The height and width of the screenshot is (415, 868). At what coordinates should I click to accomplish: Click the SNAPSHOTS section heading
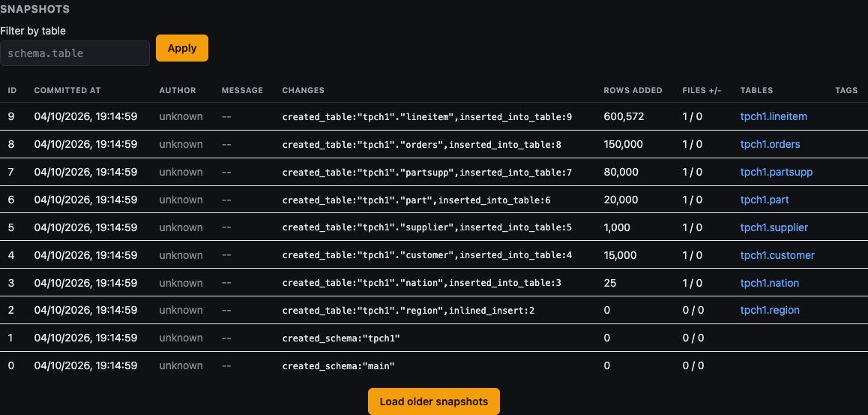[x=35, y=10]
